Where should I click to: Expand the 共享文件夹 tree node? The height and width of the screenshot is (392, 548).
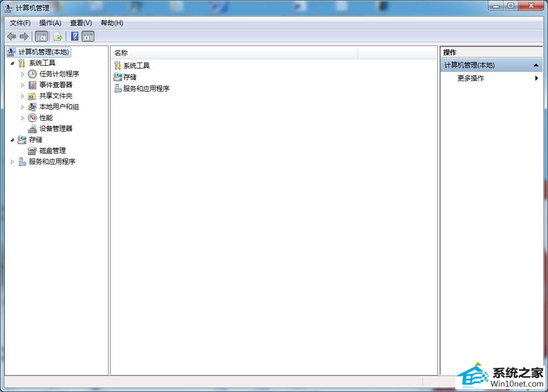point(22,96)
